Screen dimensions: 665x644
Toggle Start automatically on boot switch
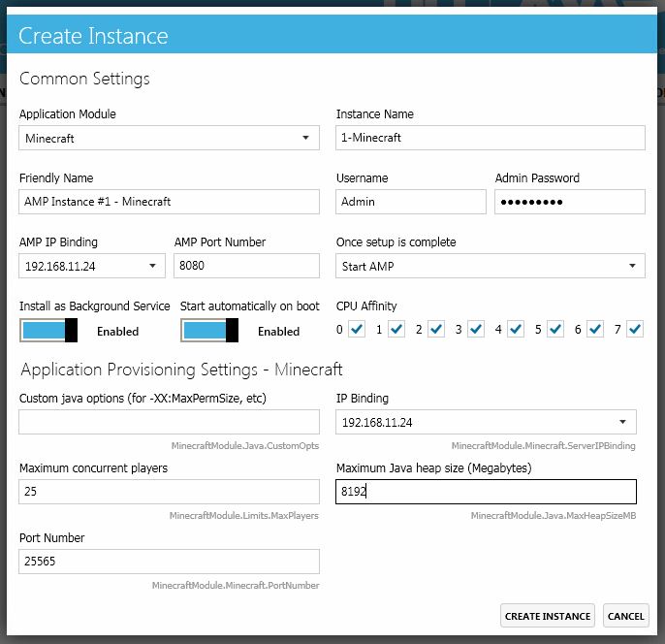(x=209, y=331)
